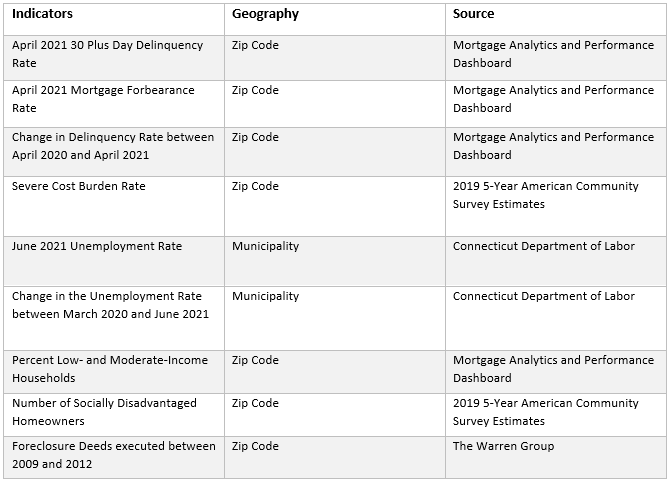Select April 2021 30 Plus Day Delinquency Rate cell
Image resolution: width=670 pixels, height=483 pixels.
(107, 54)
